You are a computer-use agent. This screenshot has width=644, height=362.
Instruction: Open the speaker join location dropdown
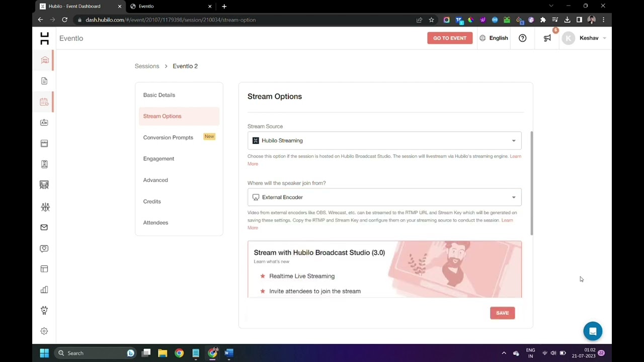(x=384, y=197)
